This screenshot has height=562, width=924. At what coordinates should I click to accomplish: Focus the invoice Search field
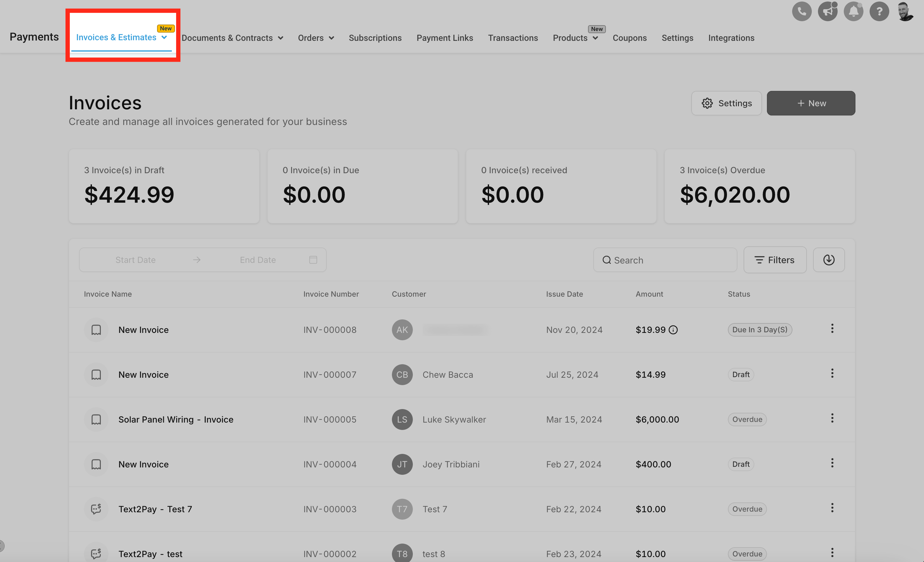click(x=665, y=260)
